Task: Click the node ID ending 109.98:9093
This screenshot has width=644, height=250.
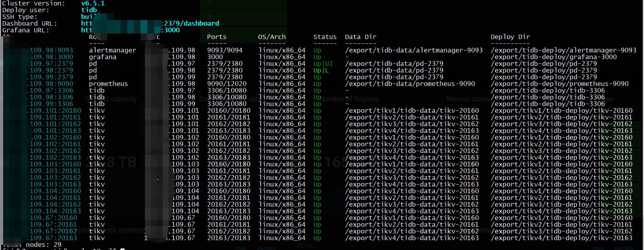Action: 52,50
